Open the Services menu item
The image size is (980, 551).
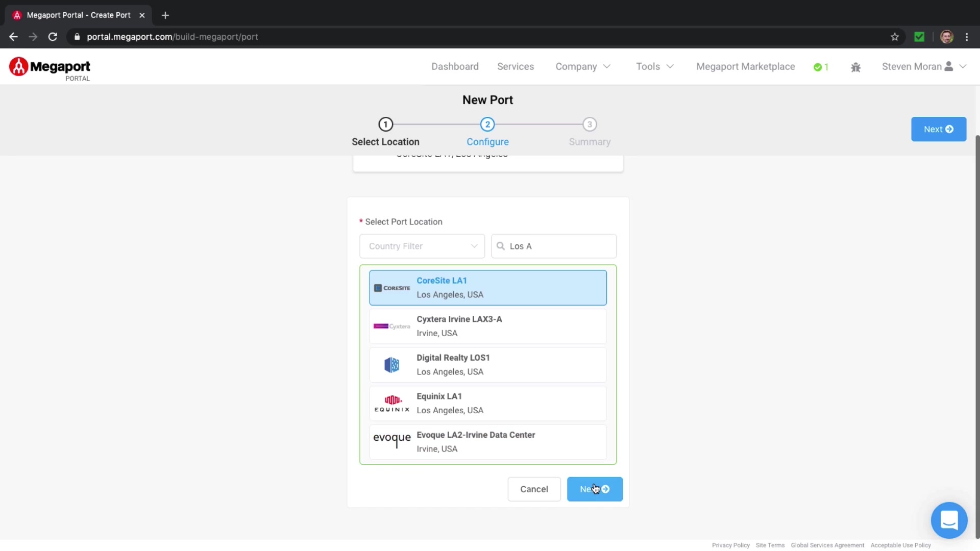point(516,67)
